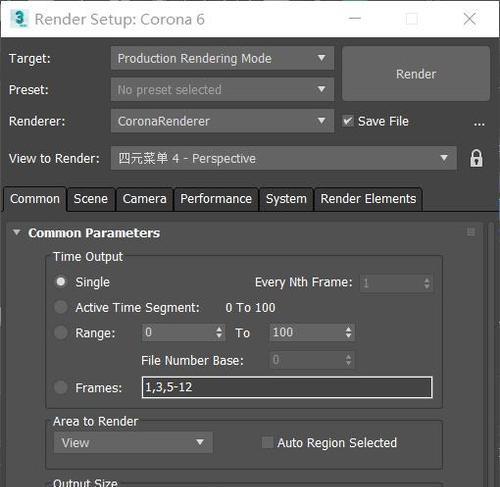Open the Renderer dropdown showing CoronaRenderer

(222, 121)
